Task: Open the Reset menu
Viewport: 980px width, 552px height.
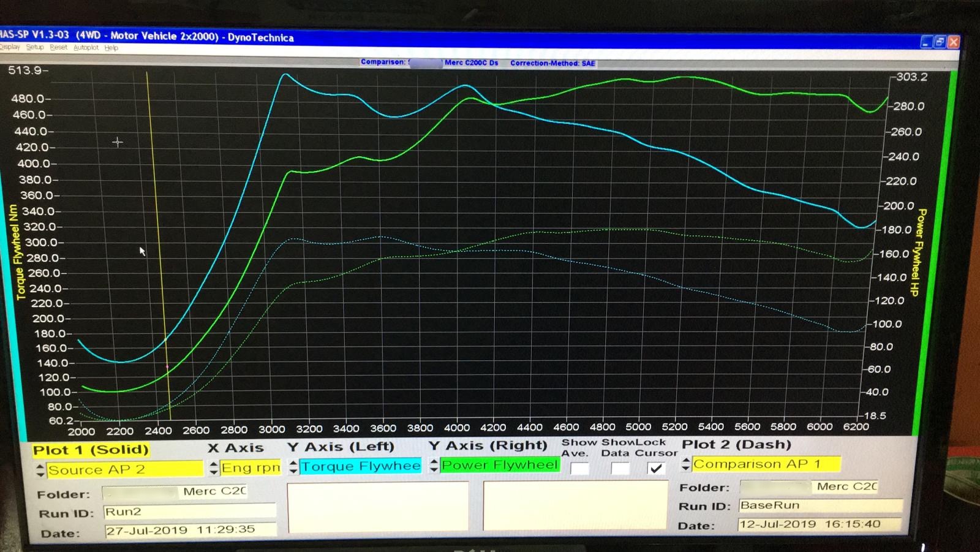Action: pos(59,47)
